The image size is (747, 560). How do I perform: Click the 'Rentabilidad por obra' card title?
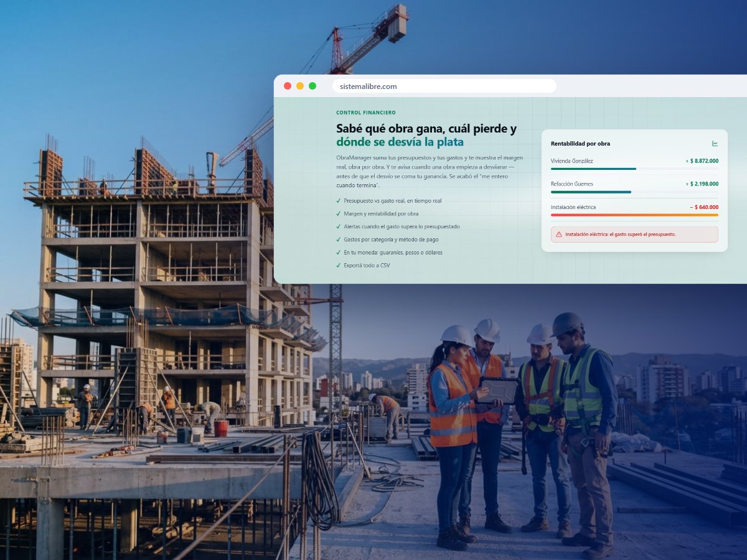pyautogui.click(x=580, y=144)
